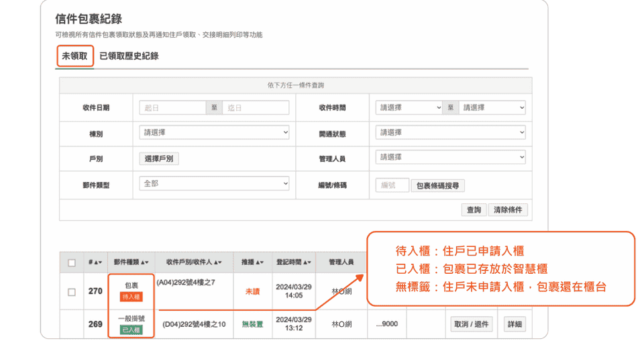Click the 起日 start date field

[172, 107]
